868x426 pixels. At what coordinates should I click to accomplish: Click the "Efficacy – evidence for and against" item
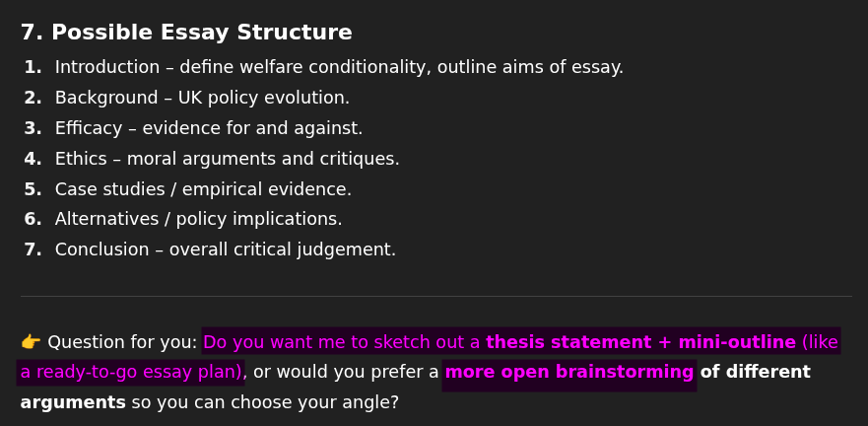point(209,129)
